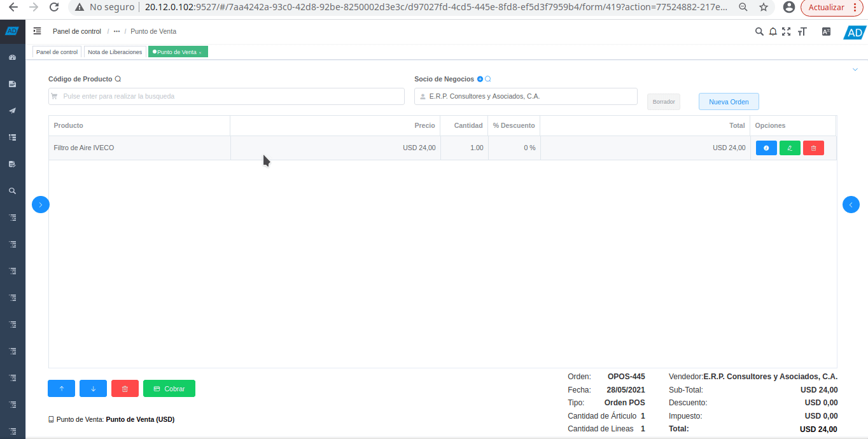This screenshot has width=868, height=439.
Task: Click the Nueva Orden button
Action: click(729, 102)
